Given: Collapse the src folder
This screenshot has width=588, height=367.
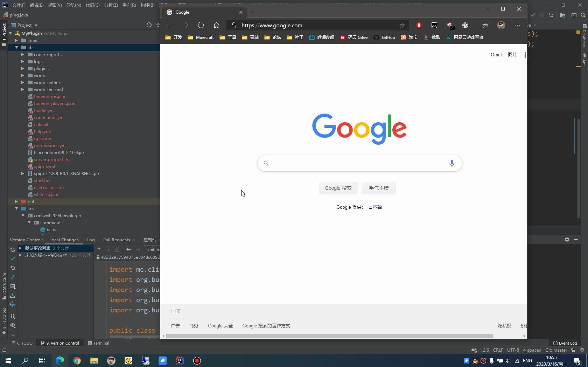Looking at the screenshot, I should click(x=16, y=208).
